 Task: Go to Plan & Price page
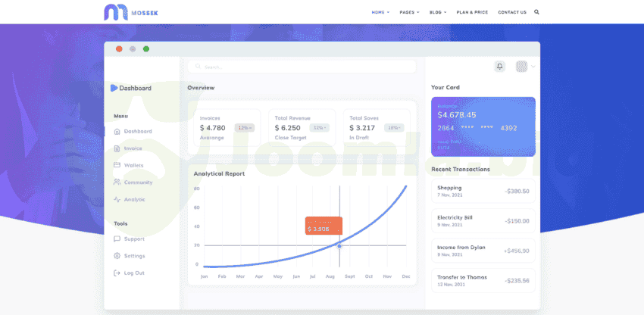point(472,12)
